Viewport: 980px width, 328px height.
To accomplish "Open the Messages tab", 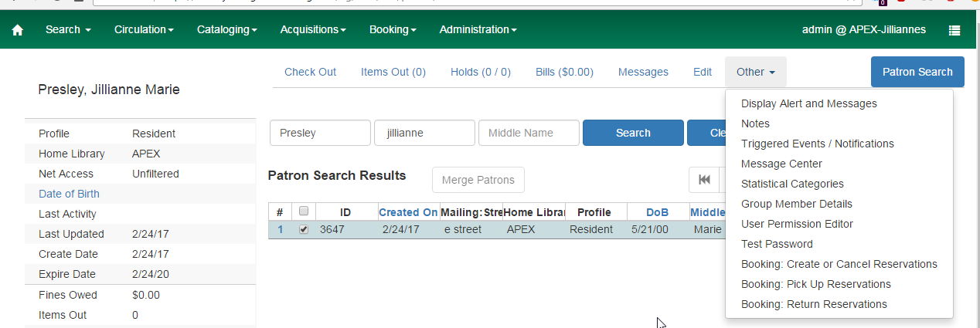I will tap(643, 72).
